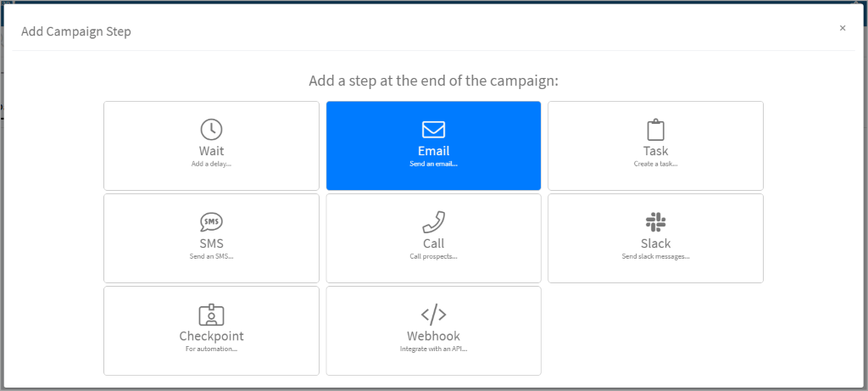
Task: Click the Webhook code brackets icon
Action: coord(433,315)
